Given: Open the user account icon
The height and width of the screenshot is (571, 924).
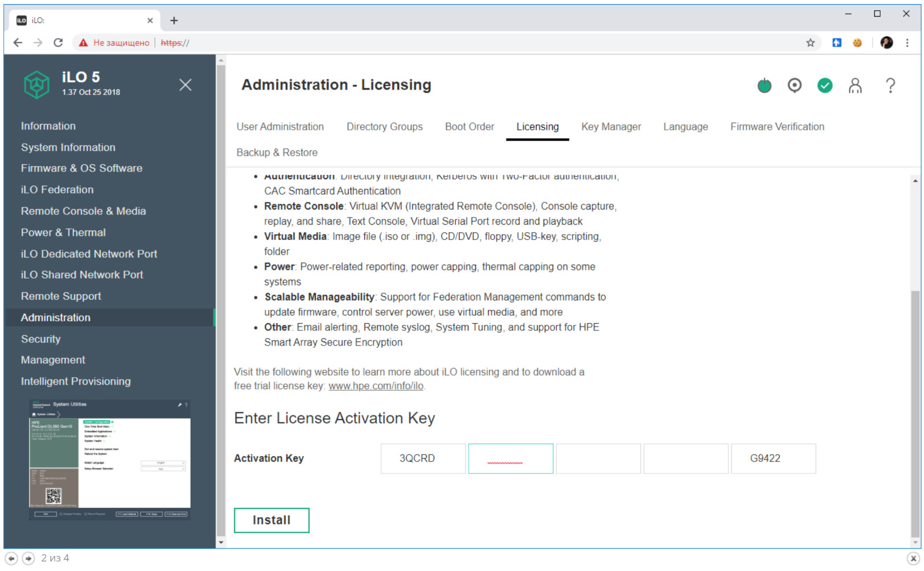Looking at the screenshot, I should [855, 86].
